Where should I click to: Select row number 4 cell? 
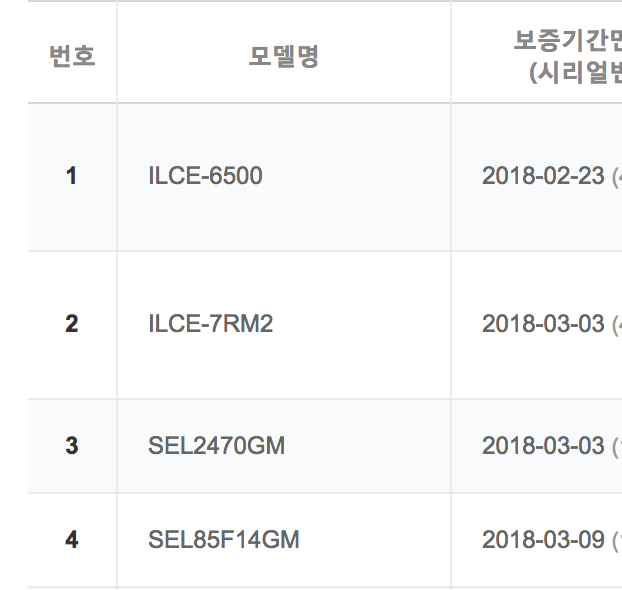pos(71,540)
